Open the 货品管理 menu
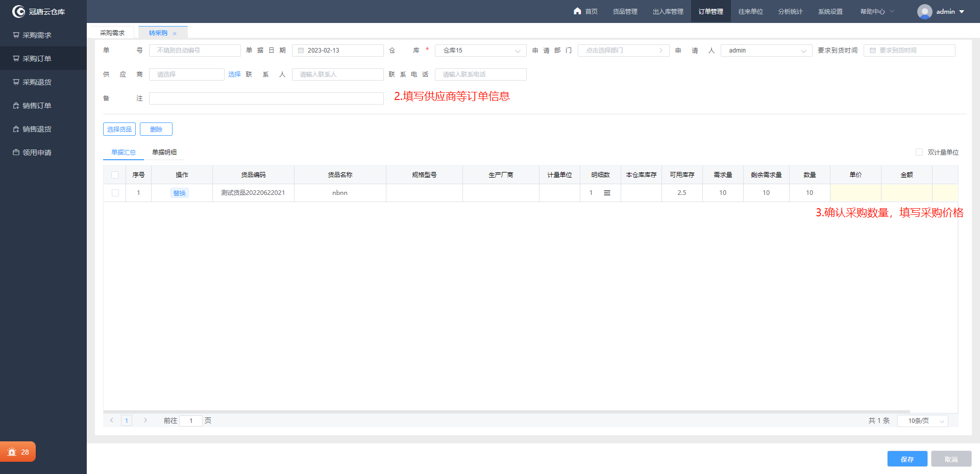This screenshot has width=980, height=474. [625, 11]
